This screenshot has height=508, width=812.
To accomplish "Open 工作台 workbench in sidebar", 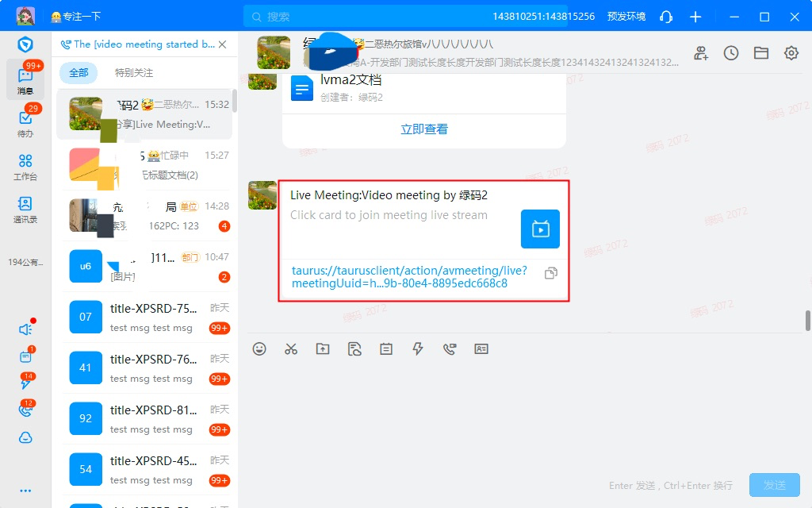I will pyautogui.click(x=25, y=166).
